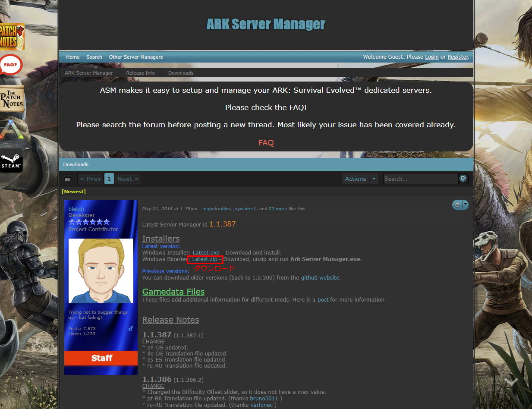Open the arrow beside the post gear
532x409 pixels.
pyautogui.click(x=466, y=205)
